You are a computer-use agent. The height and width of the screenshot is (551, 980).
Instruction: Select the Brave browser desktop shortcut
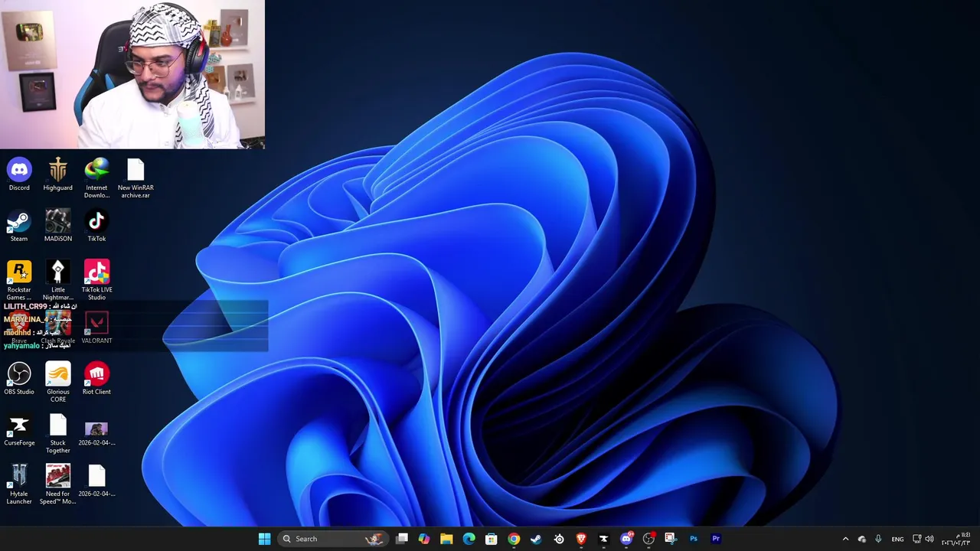coord(19,328)
